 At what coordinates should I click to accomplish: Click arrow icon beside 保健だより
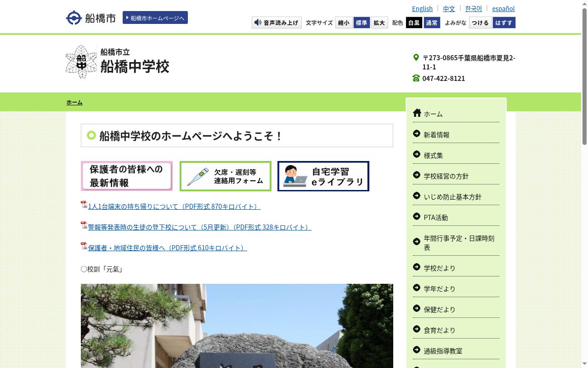click(417, 308)
